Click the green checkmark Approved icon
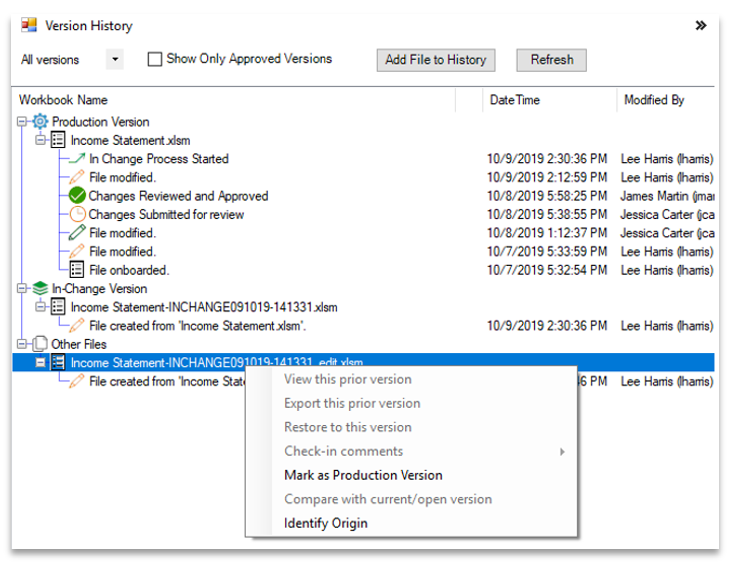 (77, 196)
